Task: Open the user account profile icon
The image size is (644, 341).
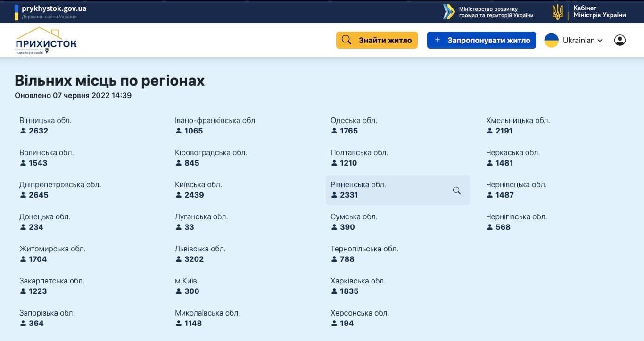Action: coord(620,40)
